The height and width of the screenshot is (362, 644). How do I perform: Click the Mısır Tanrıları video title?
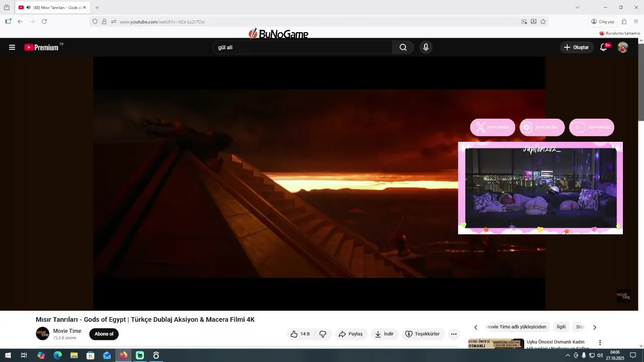coord(145,319)
